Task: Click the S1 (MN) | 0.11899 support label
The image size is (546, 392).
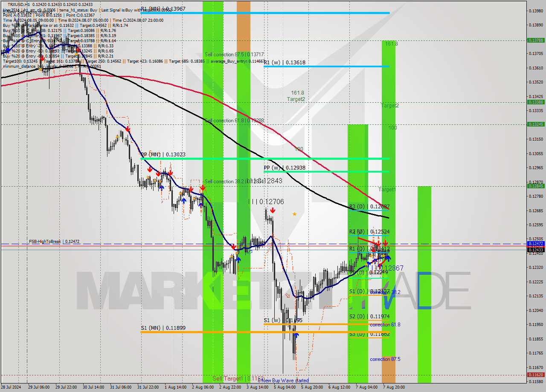Action: 163,328
